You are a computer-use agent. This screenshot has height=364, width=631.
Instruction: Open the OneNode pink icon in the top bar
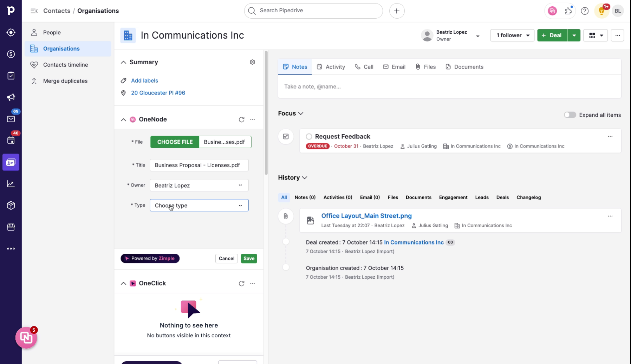552,11
